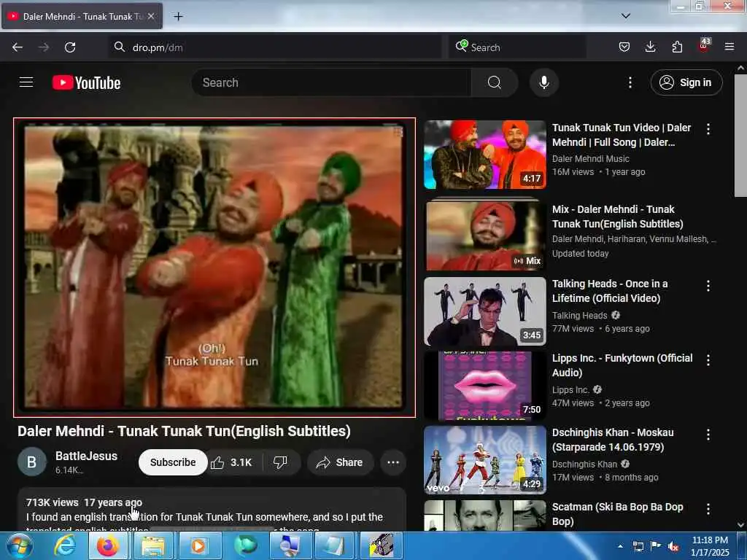Open the Talking Heads Once in a Lifetime title

coord(610,290)
